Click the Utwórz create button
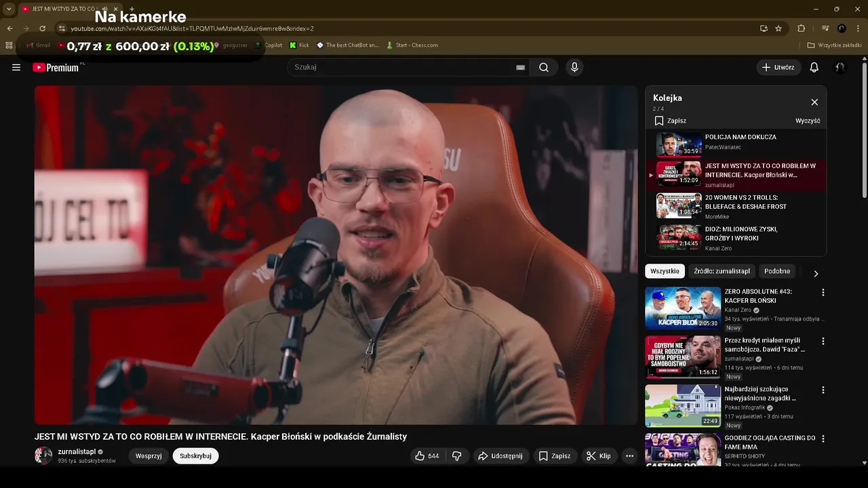The height and width of the screenshot is (488, 868). coord(778,67)
